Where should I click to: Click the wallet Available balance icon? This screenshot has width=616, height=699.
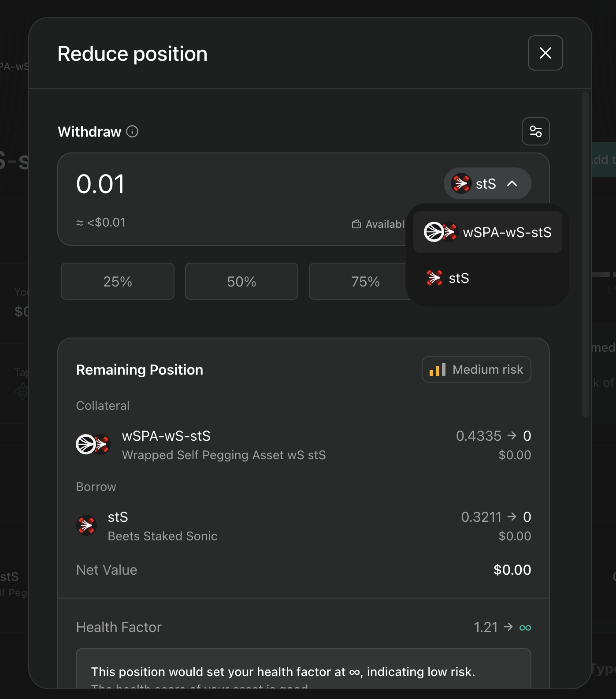coord(356,224)
